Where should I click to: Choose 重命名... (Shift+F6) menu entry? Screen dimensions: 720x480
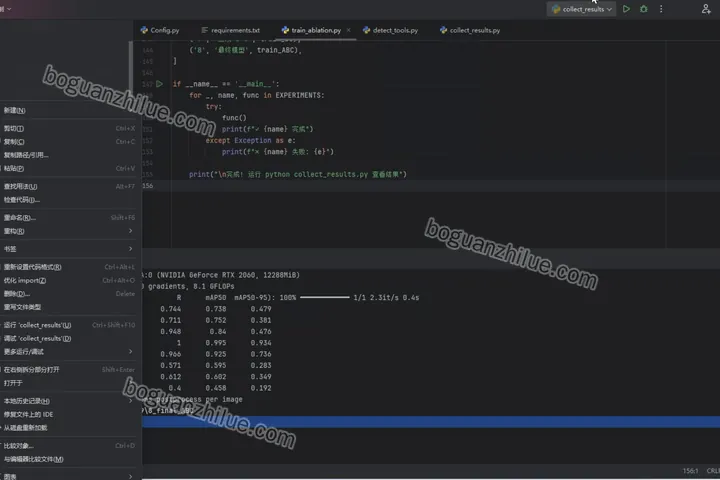[69, 218]
